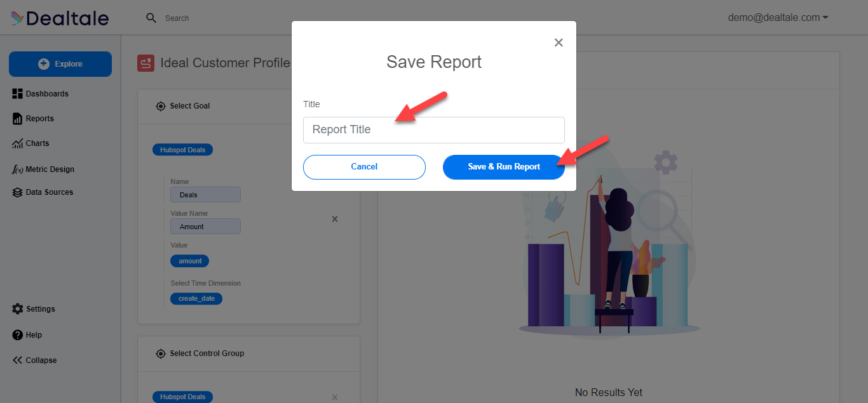The width and height of the screenshot is (868, 403).
Task: Click the Dealtale logo
Action: (60, 18)
